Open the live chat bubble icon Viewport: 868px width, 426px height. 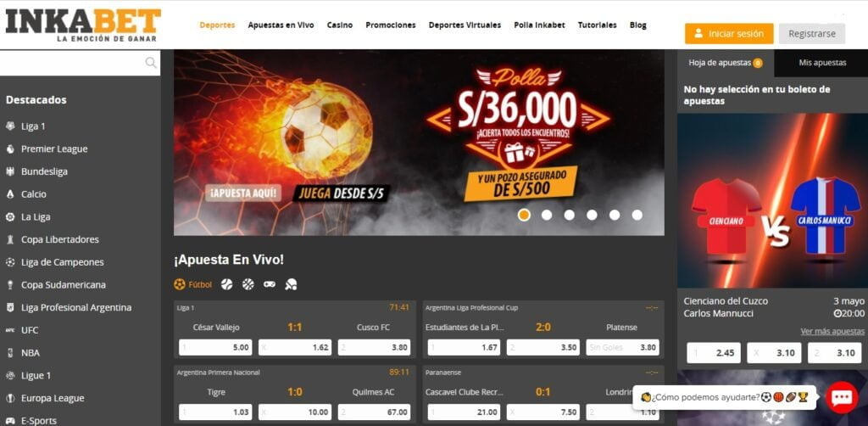tap(842, 397)
